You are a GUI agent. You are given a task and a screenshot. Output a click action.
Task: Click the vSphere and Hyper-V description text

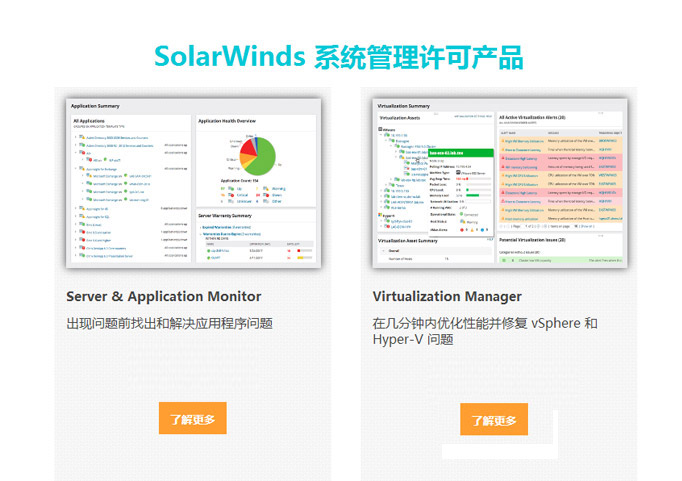tap(485, 331)
